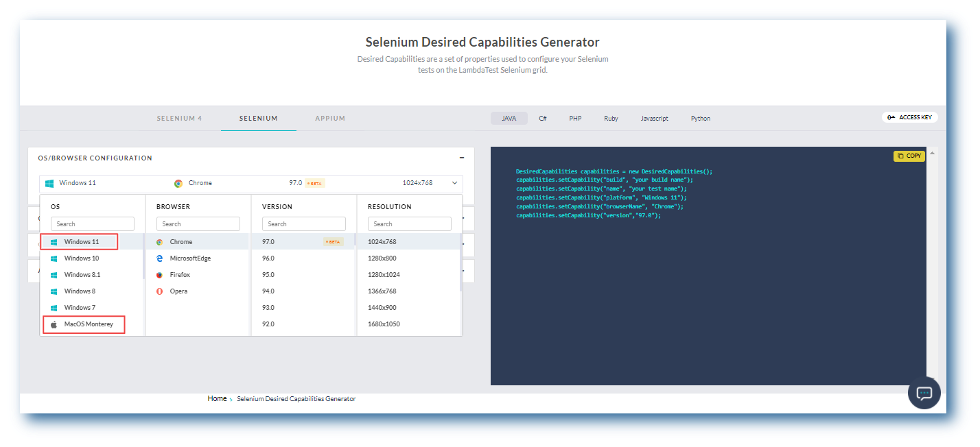Screen dimensions: 980x447
Task: Click the Apple icon for MacOS Monterey
Action: pos(54,324)
